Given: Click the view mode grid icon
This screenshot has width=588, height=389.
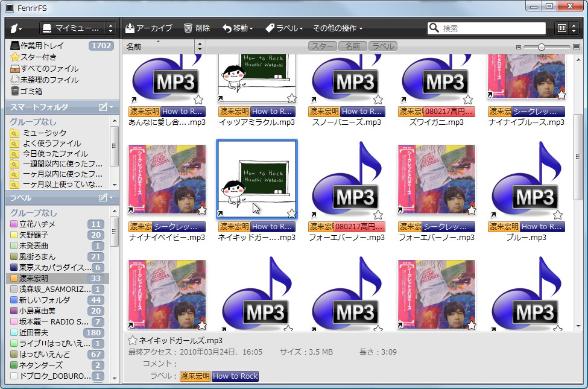Looking at the screenshot, I should coord(561,28).
